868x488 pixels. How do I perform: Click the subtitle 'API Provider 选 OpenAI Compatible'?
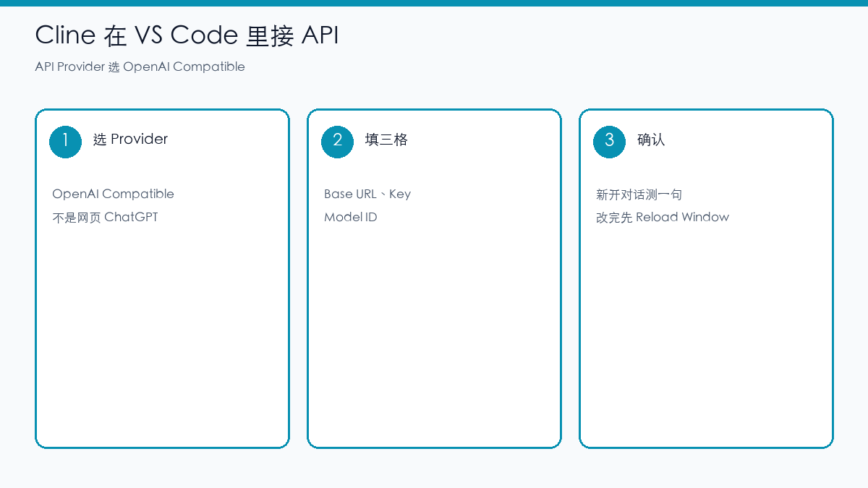(x=140, y=67)
